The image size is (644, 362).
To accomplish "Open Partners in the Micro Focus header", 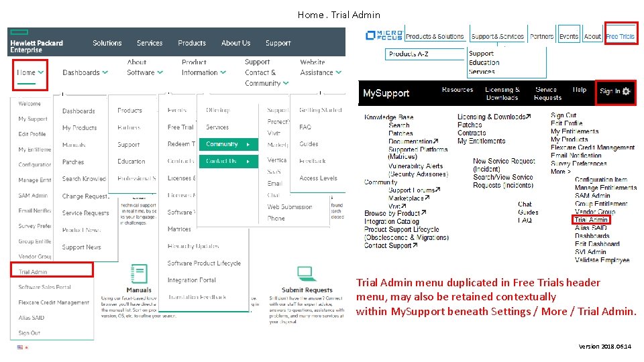I will click(x=542, y=36).
